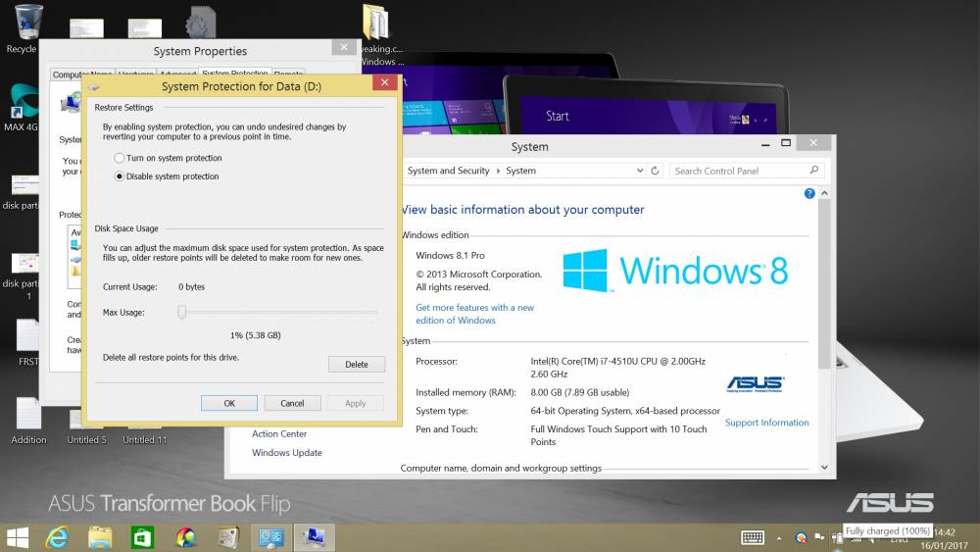Image resolution: width=980 pixels, height=552 pixels.
Task: Click the Max Usage slider track
Action: coord(279,312)
